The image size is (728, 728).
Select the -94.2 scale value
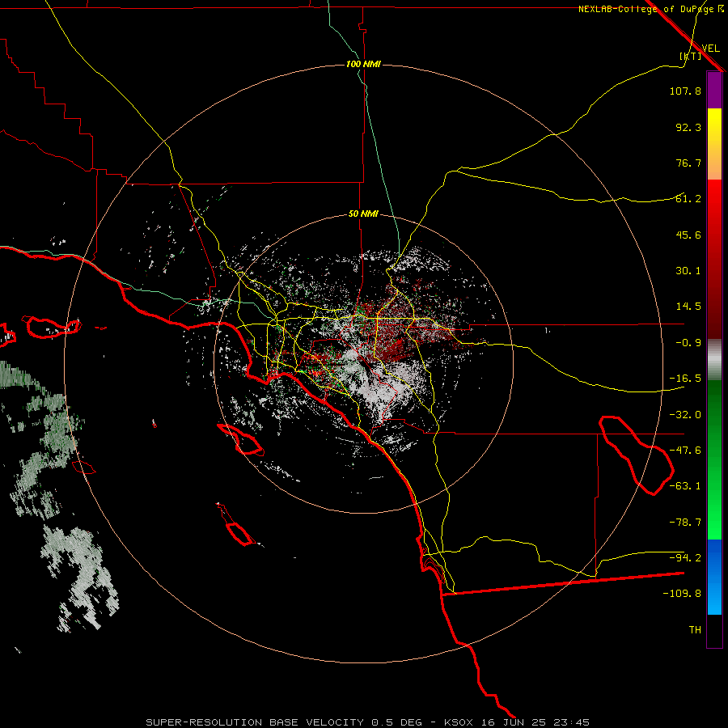click(685, 557)
